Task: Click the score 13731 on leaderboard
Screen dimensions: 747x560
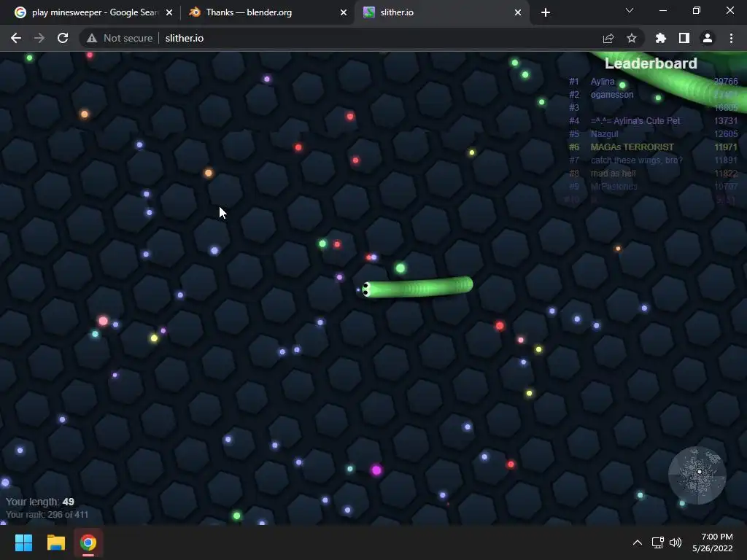Action: [x=726, y=121]
